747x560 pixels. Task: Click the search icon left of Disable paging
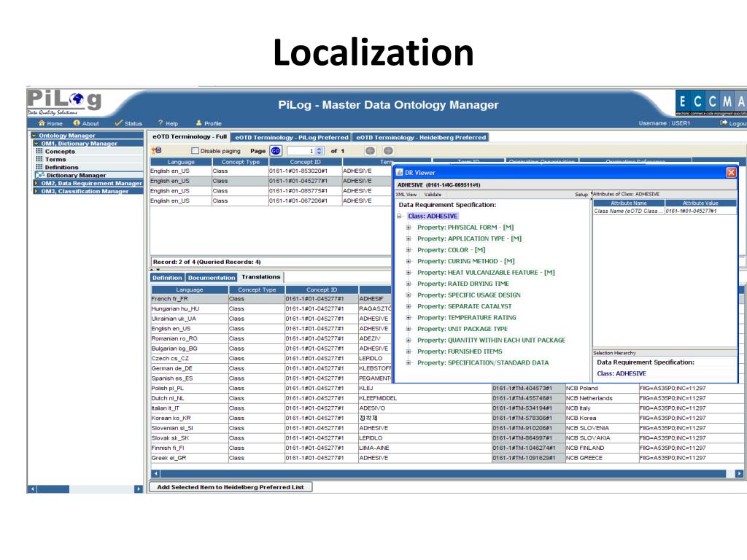tap(156, 150)
